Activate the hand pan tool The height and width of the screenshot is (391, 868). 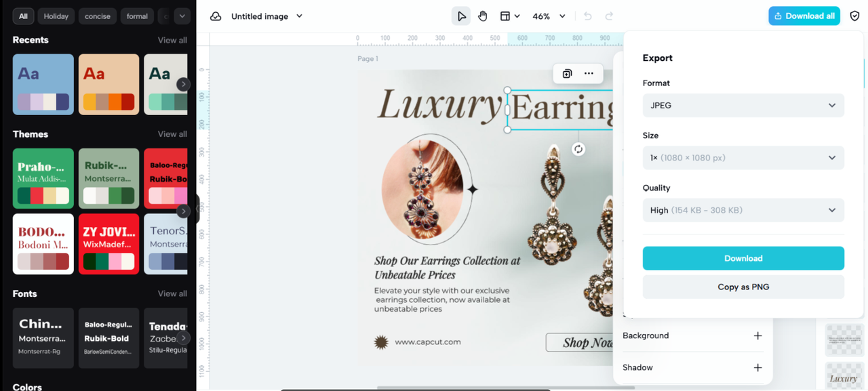483,16
